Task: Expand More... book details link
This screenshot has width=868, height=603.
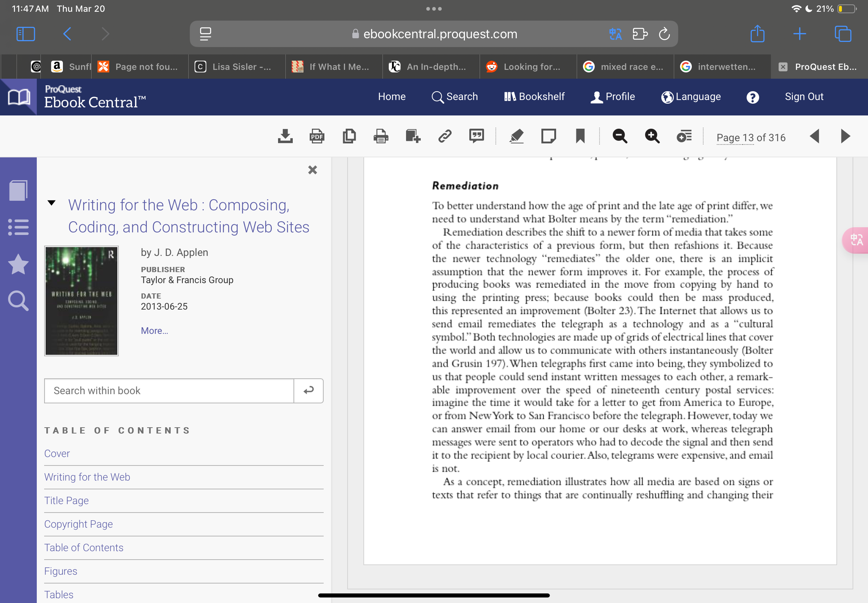Action: coord(154,331)
